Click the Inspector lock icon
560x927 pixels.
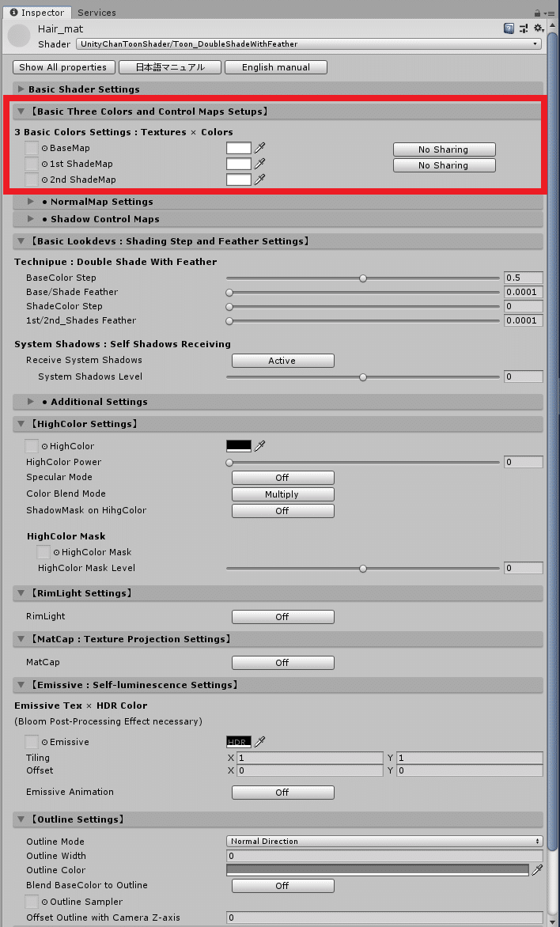point(537,13)
